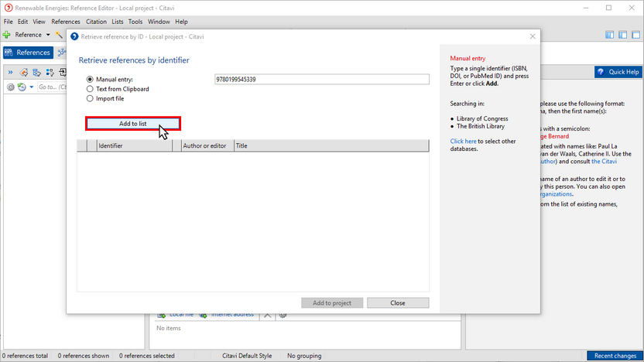Click the Quick Help button
Viewport: 644px width, 362px height.
[x=618, y=72]
